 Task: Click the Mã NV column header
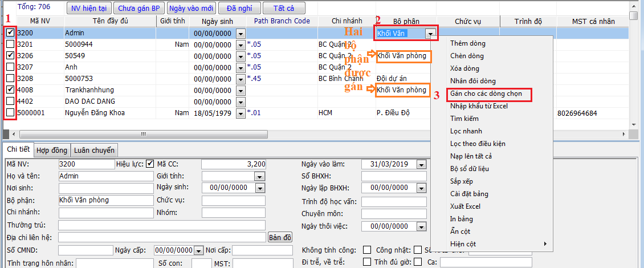tap(40, 21)
